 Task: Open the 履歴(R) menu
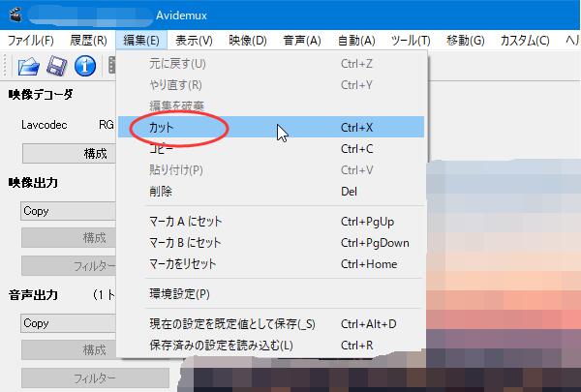click(x=88, y=40)
